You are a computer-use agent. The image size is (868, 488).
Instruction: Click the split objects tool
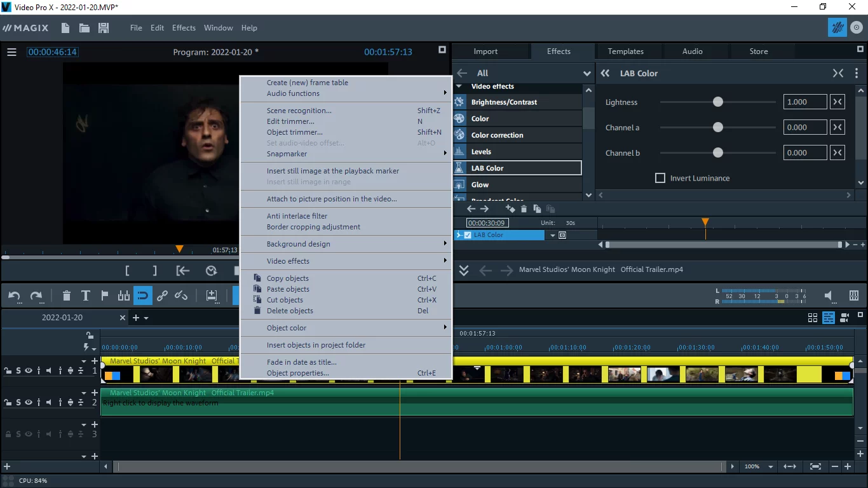(x=124, y=295)
